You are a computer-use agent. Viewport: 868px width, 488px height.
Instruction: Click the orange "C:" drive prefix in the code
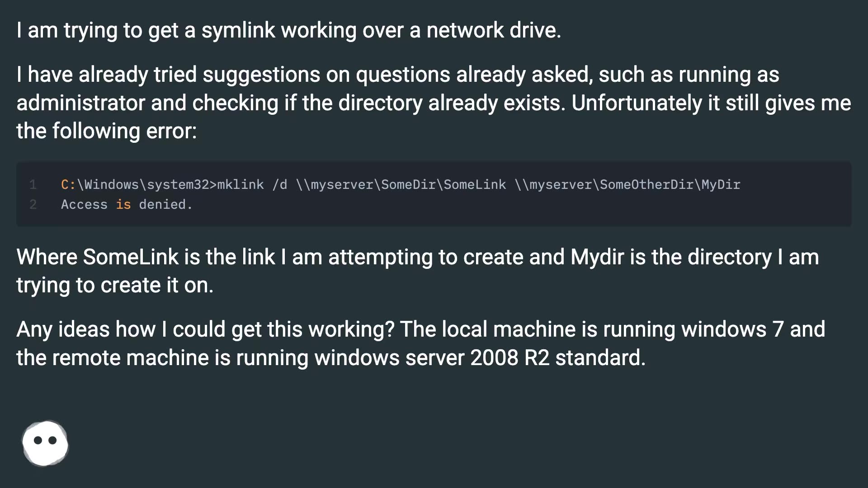point(68,184)
